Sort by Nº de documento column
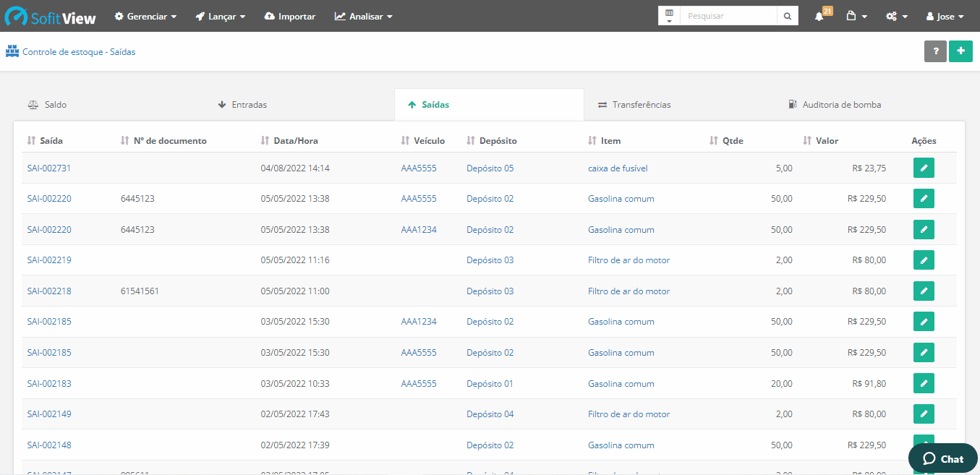The image size is (980, 475). tap(163, 141)
